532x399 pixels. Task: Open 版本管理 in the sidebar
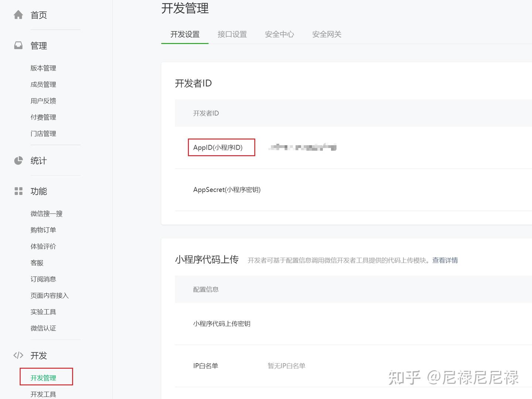(x=43, y=68)
